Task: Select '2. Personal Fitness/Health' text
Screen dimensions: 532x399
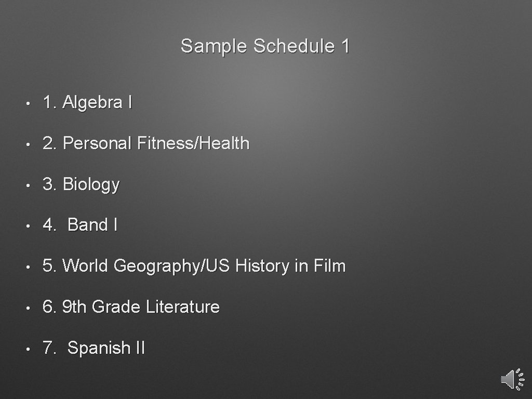Action: (146, 143)
